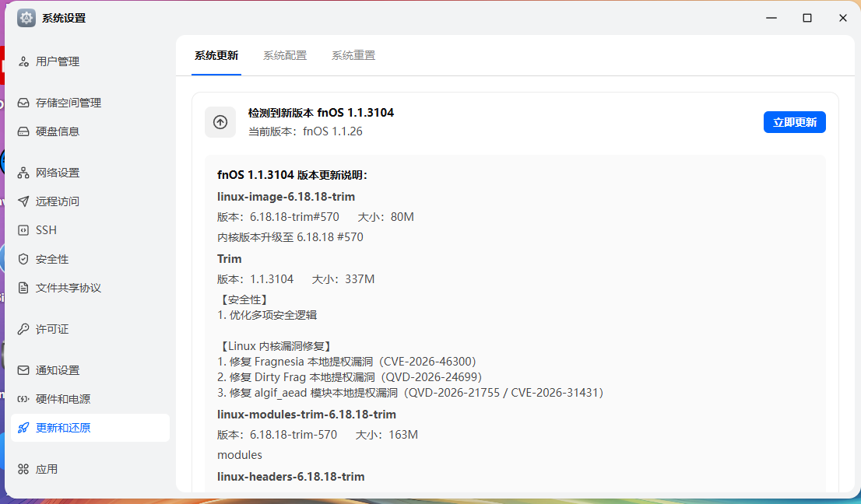The height and width of the screenshot is (504, 861).
Task: Click the 内核版本升级至 6.18.18 #570 line
Action: coord(290,237)
